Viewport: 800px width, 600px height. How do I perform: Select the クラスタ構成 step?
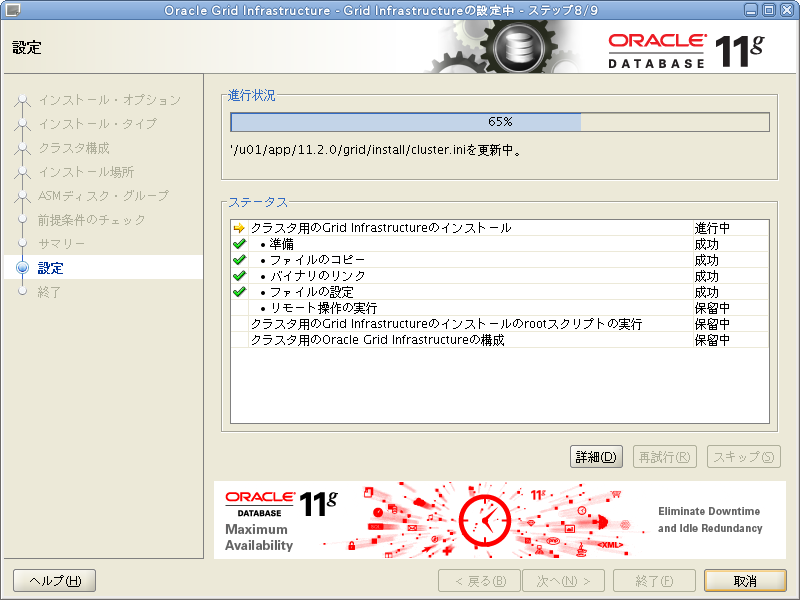tap(74, 148)
